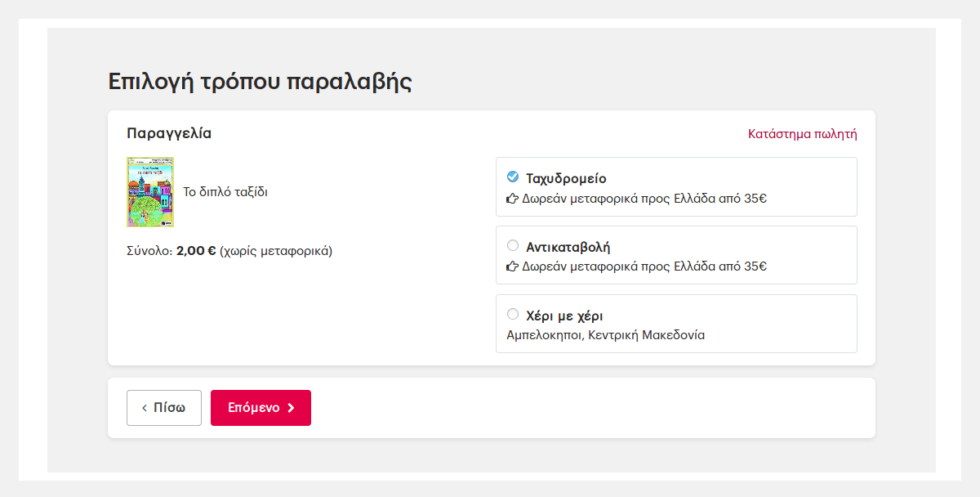The height and width of the screenshot is (497, 980).
Task: Click the free shipping text under Ταχυδρομείο
Action: tap(644, 198)
